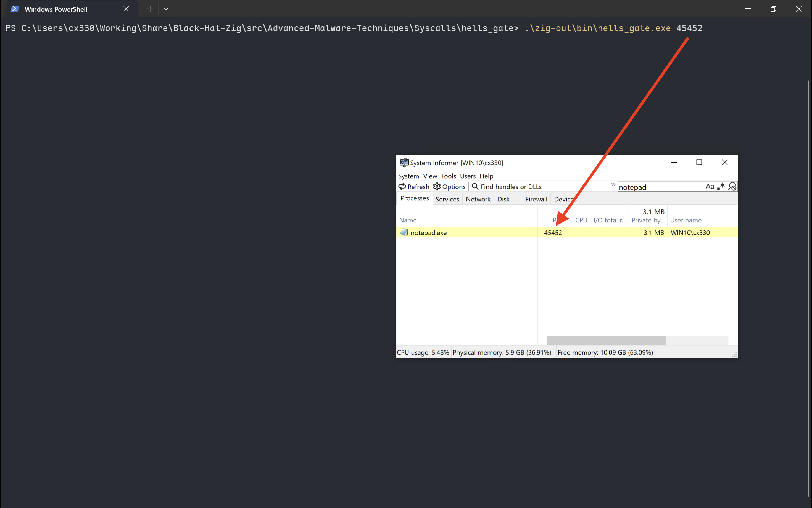The width and height of the screenshot is (812, 508).
Task: Sort by the CPU column header
Action: (x=581, y=220)
